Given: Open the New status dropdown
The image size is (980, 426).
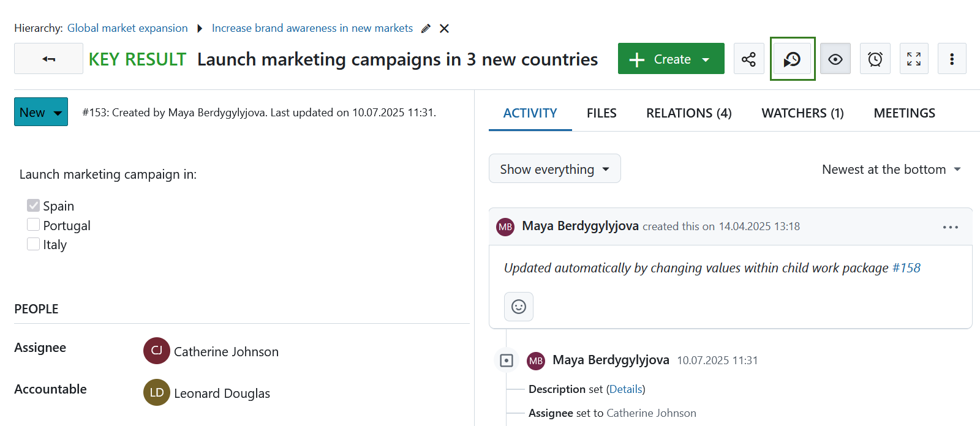Looking at the screenshot, I should 41,112.
